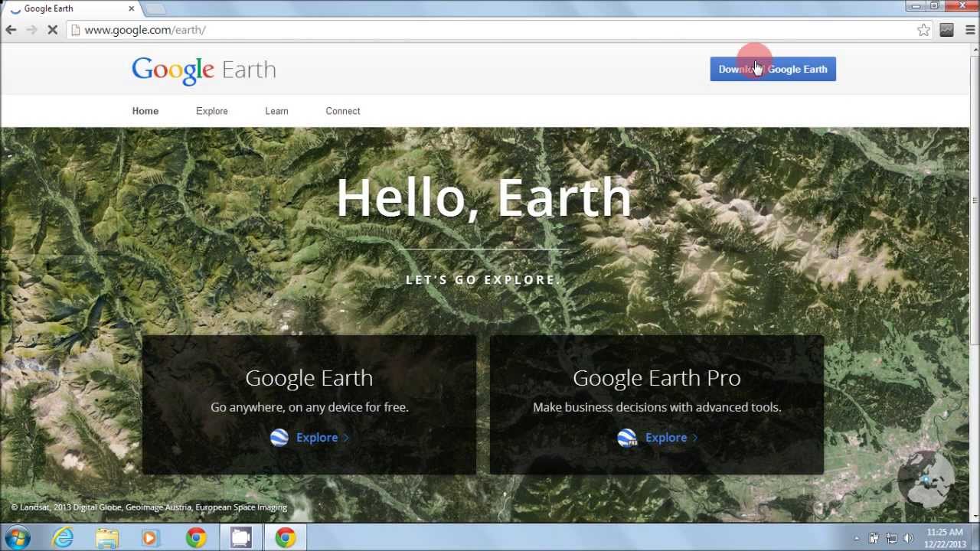Open the Windows Start menu
Image resolution: width=980 pixels, height=551 pixels.
17,538
